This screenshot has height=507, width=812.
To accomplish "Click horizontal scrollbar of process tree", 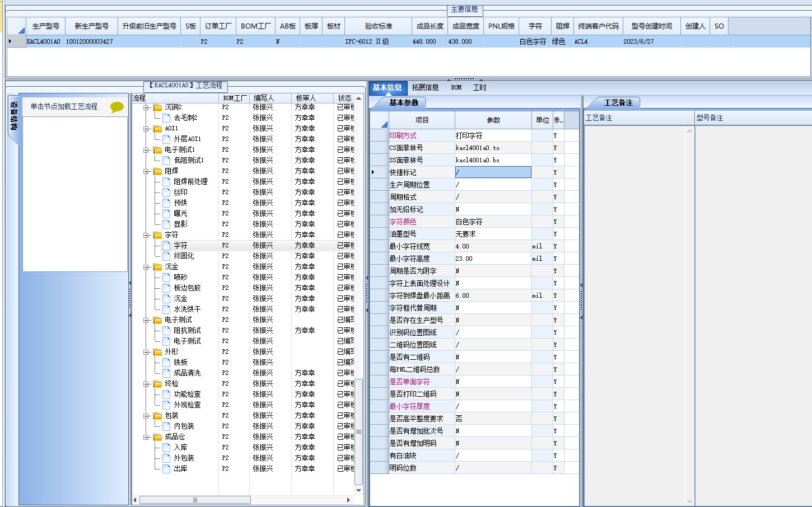I will pyautogui.click(x=195, y=500).
